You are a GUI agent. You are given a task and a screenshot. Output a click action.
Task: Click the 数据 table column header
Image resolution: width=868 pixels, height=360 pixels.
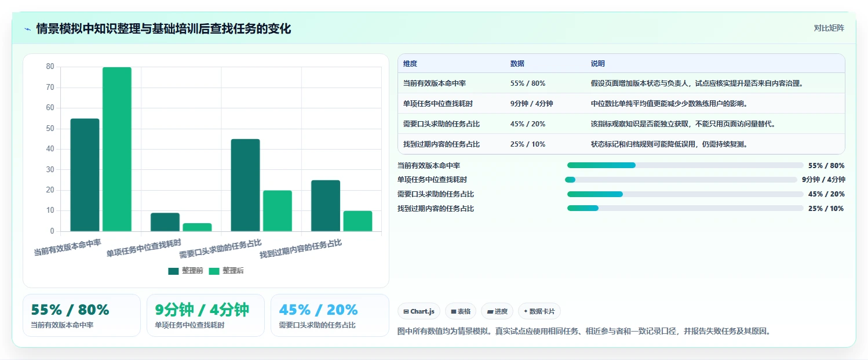tap(517, 64)
